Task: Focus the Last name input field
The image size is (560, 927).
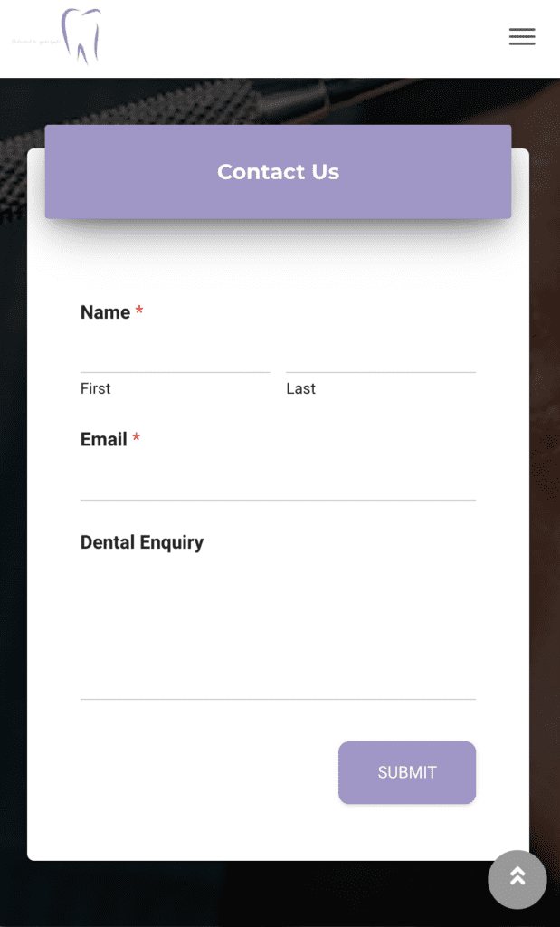Action: (x=380, y=354)
